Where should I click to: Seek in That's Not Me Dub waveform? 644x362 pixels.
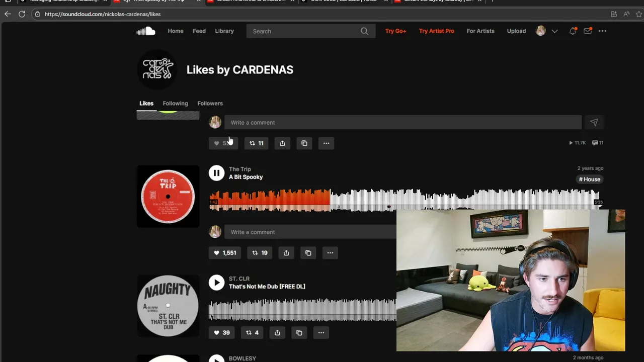pos(302,309)
